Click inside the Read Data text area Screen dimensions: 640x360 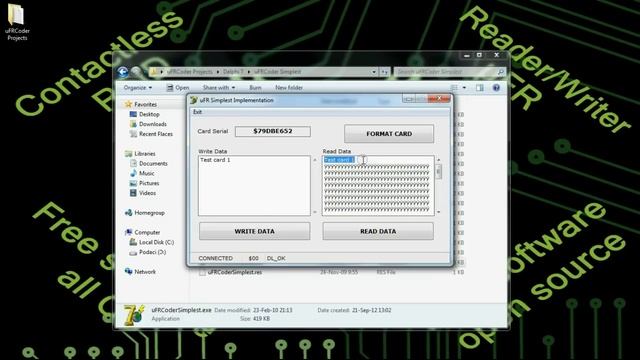(x=378, y=186)
